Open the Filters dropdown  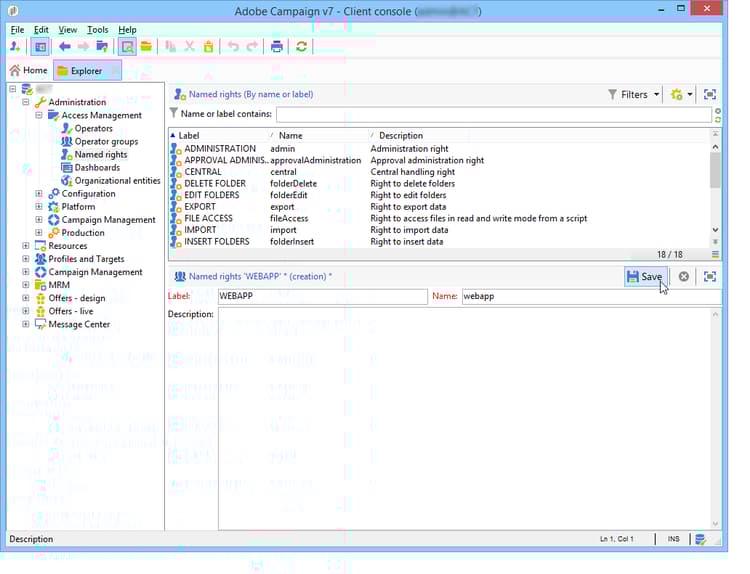634,95
